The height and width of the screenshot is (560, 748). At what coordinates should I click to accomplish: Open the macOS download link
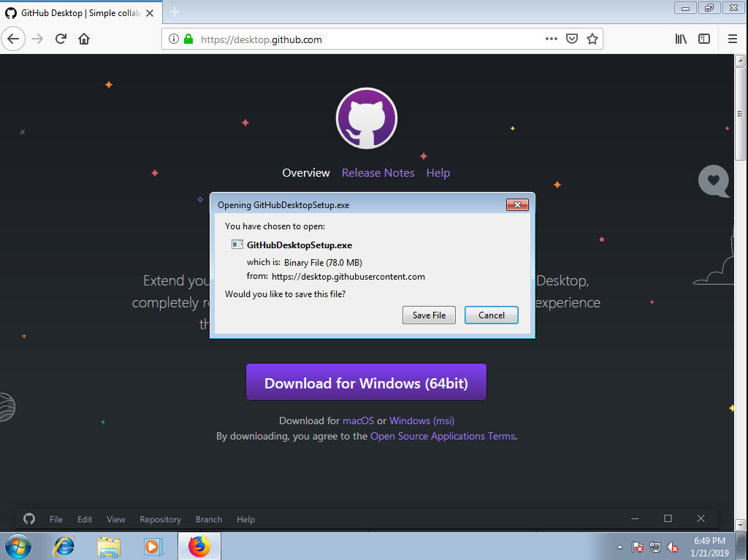[358, 421]
